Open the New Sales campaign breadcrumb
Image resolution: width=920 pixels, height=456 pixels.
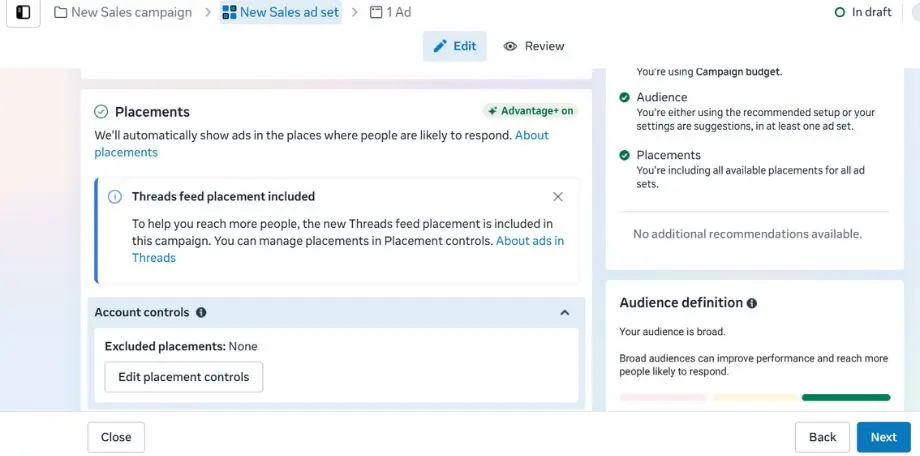[x=122, y=13]
